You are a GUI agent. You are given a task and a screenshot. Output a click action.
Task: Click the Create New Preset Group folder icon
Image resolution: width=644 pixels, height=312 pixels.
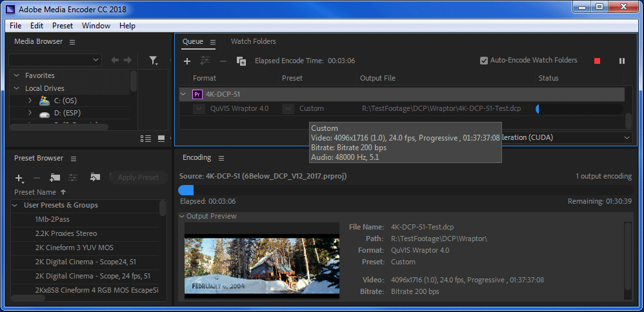point(55,177)
